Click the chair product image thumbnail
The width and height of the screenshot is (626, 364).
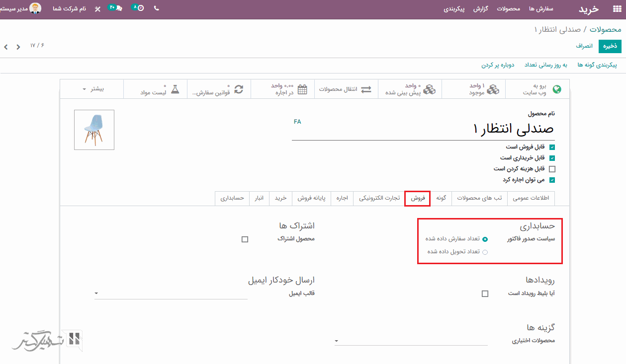(94, 130)
